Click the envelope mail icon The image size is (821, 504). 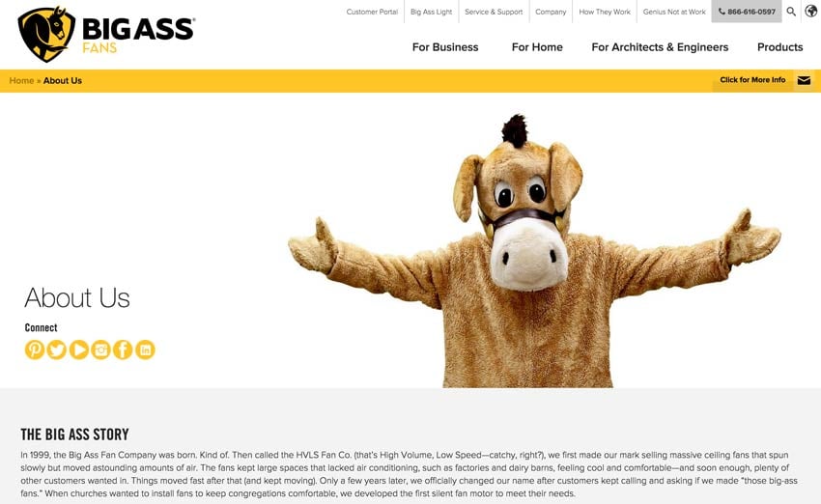coord(804,80)
